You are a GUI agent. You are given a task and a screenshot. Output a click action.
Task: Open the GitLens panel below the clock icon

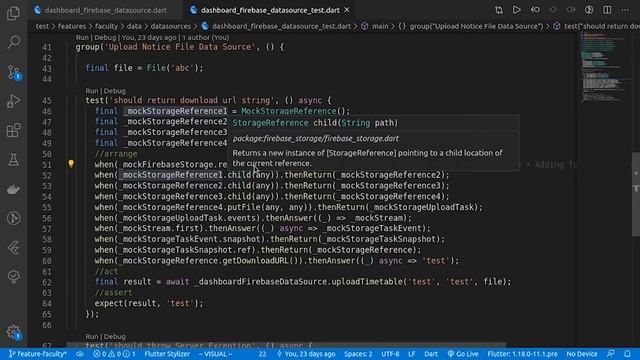[13, 248]
